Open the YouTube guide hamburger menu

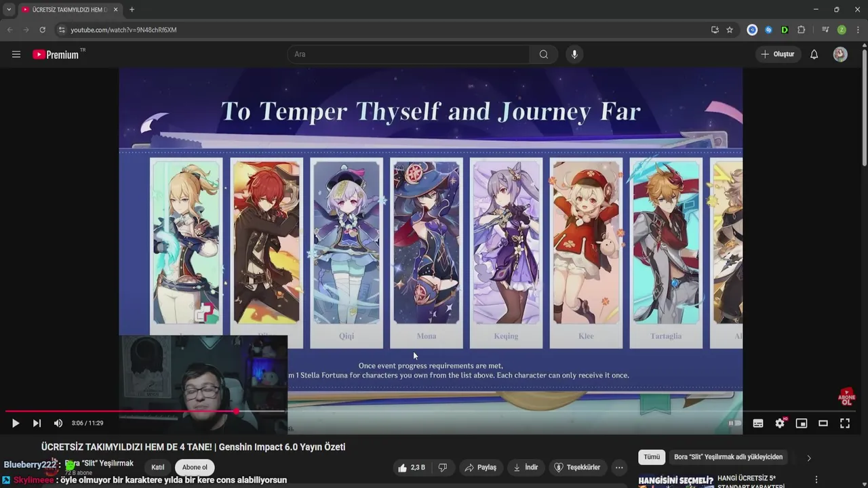tap(16, 54)
